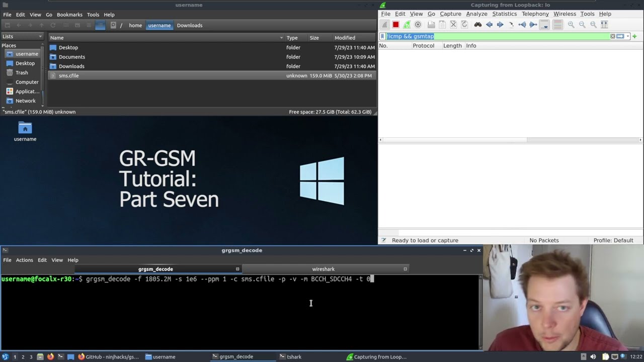Navigate to Downloads path button

190,25
